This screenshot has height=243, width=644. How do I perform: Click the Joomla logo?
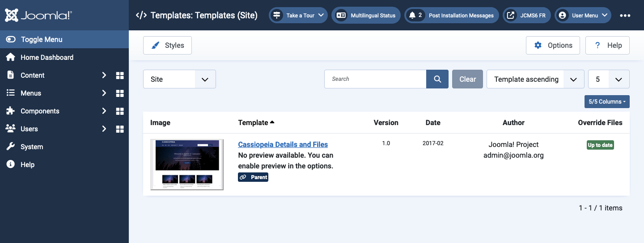click(x=38, y=15)
